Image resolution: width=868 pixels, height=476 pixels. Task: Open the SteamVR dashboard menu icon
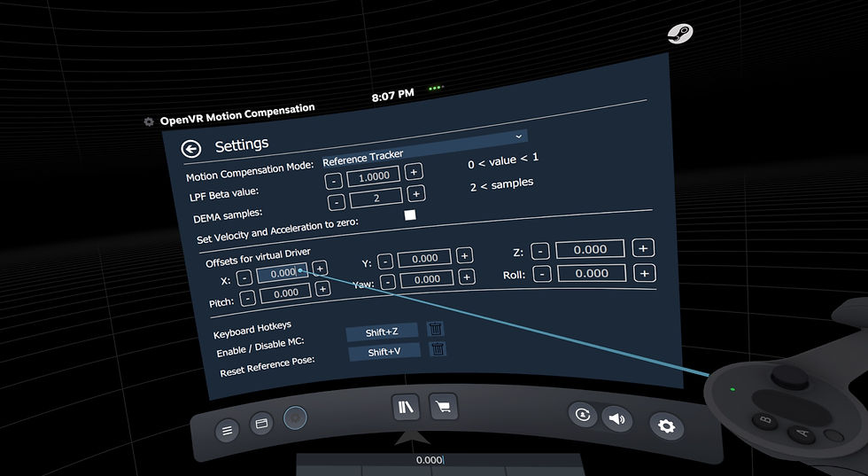click(227, 430)
